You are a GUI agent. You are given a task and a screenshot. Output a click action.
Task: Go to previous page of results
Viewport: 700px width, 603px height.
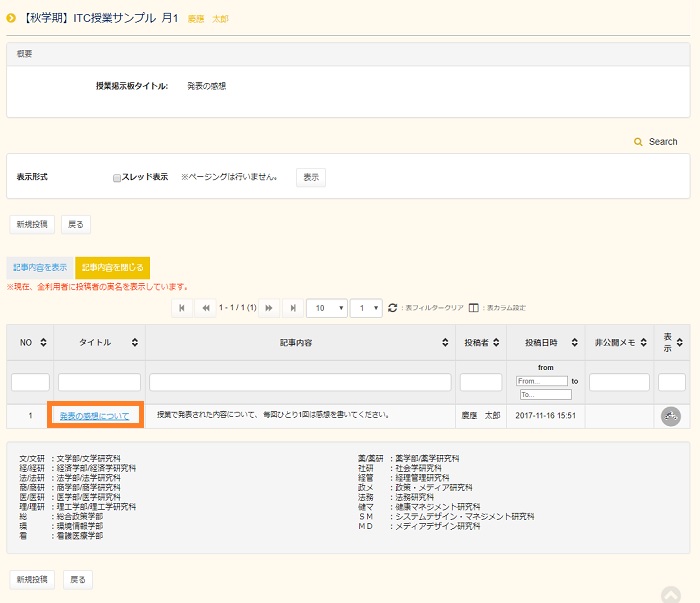(206, 308)
